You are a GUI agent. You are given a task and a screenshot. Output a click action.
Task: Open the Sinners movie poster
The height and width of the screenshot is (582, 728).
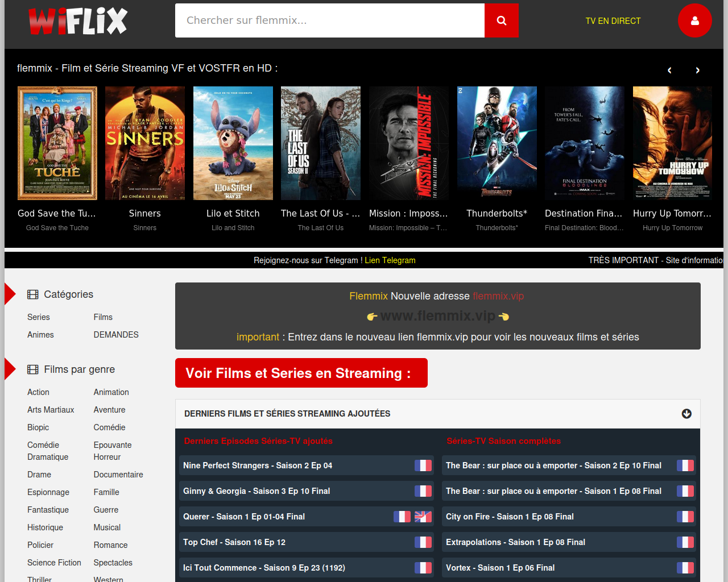tap(145, 143)
